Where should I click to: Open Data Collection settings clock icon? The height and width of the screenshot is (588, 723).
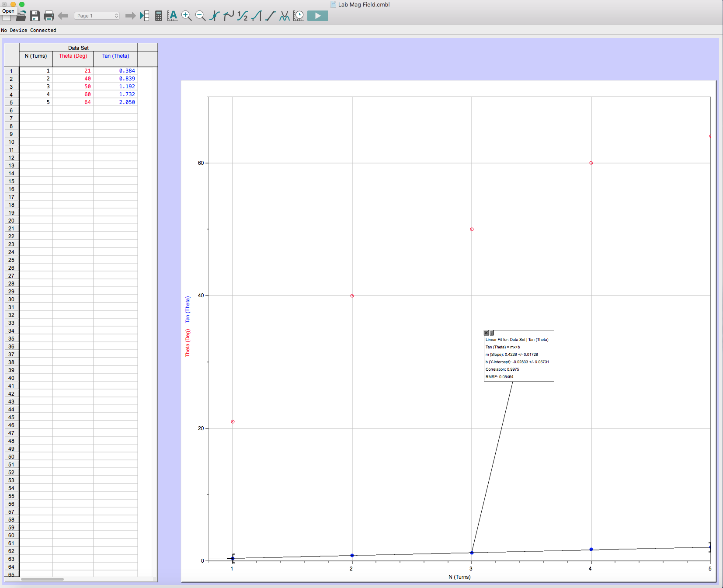[x=299, y=16]
